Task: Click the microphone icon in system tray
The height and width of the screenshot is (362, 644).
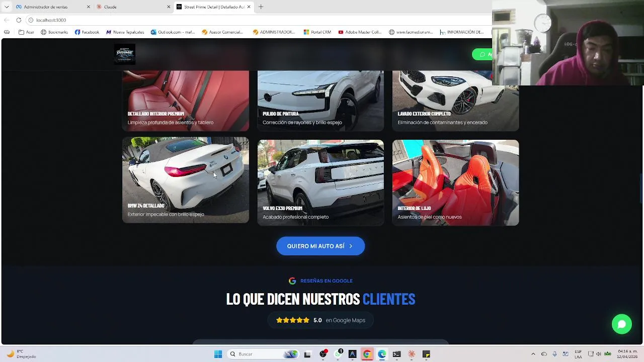Action: pyautogui.click(x=554, y=354)
